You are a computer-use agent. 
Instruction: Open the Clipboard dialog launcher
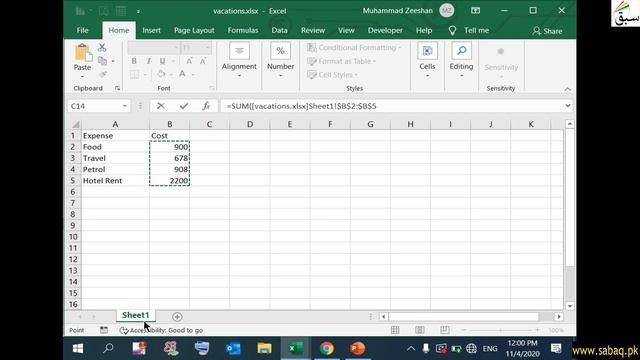(x=118, y=89)
